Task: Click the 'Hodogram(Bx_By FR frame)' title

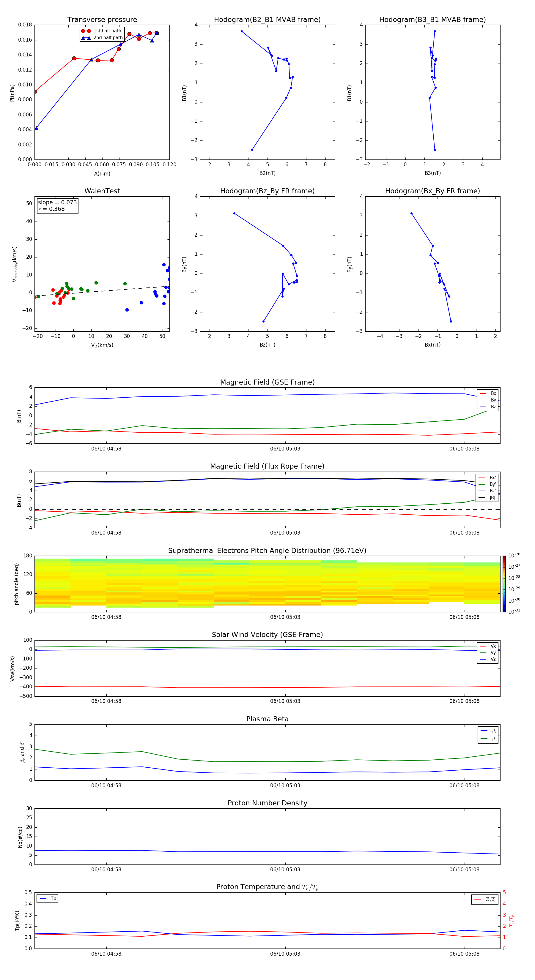Action: coord(432,191)
